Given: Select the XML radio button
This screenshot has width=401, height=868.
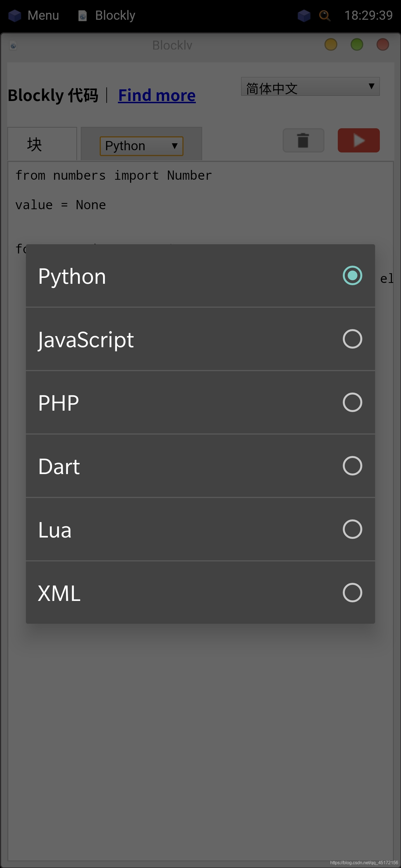Looking at the screenshot, I should coord(352,592).
